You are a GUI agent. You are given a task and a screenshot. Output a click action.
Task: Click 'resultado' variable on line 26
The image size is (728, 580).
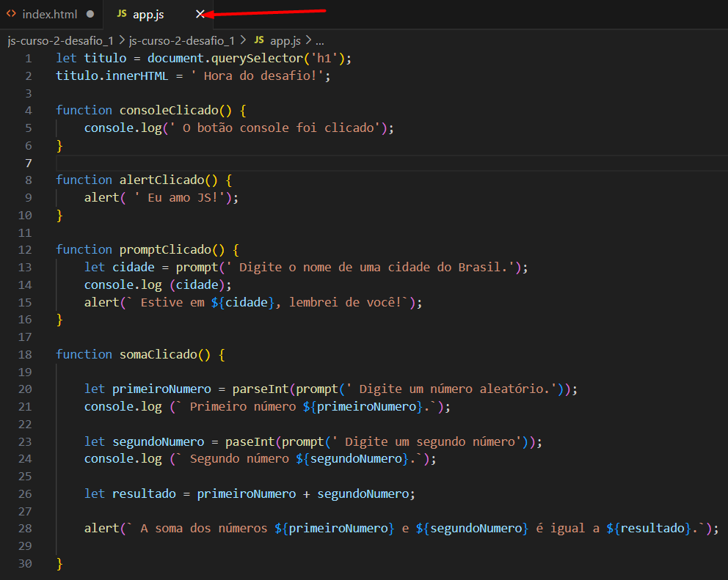144,493
